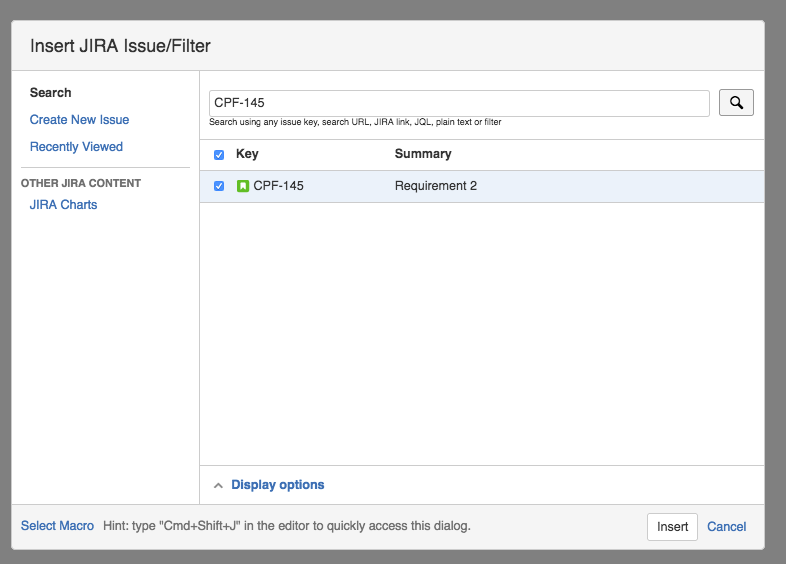Click the green story icon beside CPF-145
The height and width of the screenshot is (564, 786).
pos(243,186)
